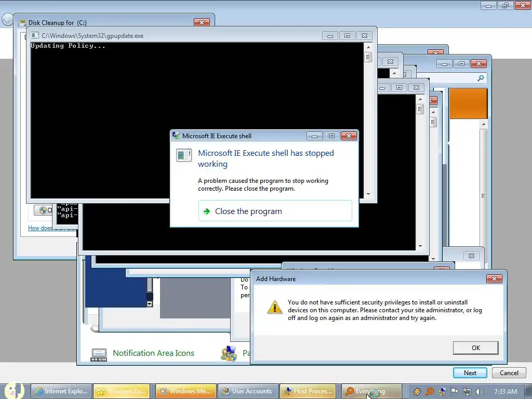
Task: Open Notification Area Icons in Control Panel
Action: coord(153,353)
